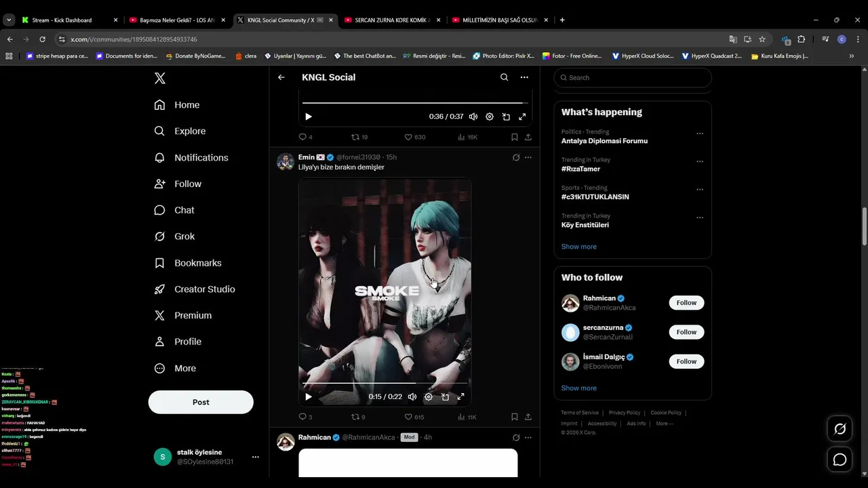
Task: Open more options on Emin's post
Action: click(528, 157)
